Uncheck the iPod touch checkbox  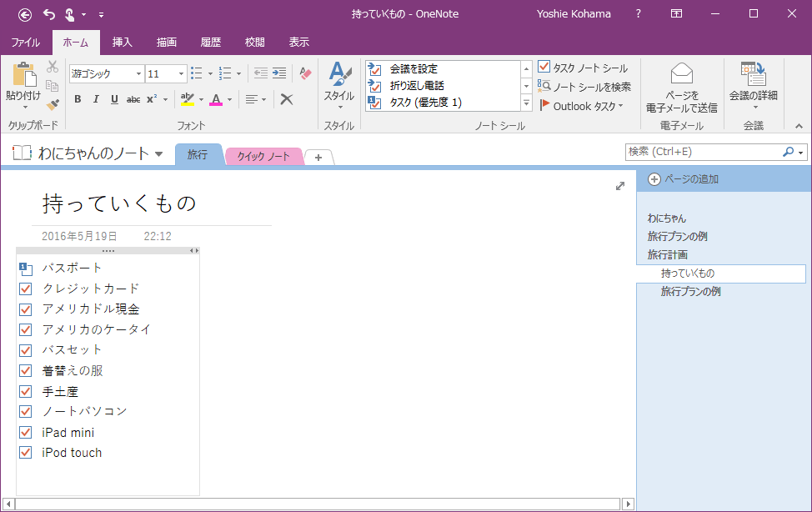point(25,453)
